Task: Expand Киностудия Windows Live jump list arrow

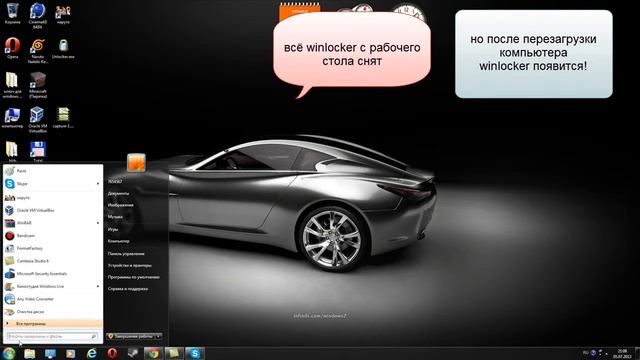Action: tap(98, 287)
